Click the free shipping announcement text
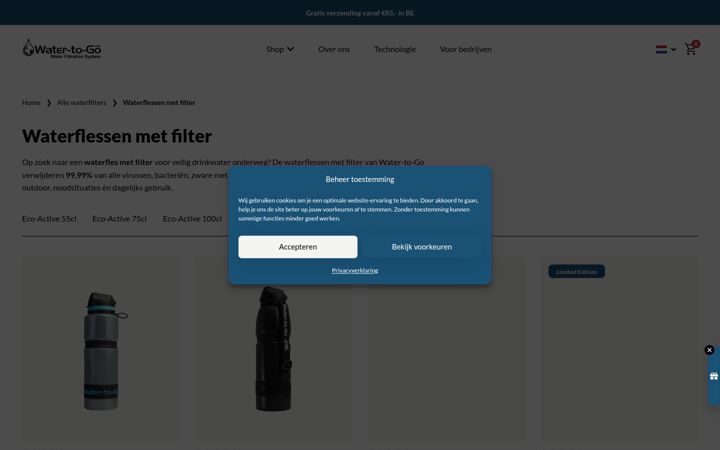The width and height of the screenshot is (720, 450). point(360,13)
